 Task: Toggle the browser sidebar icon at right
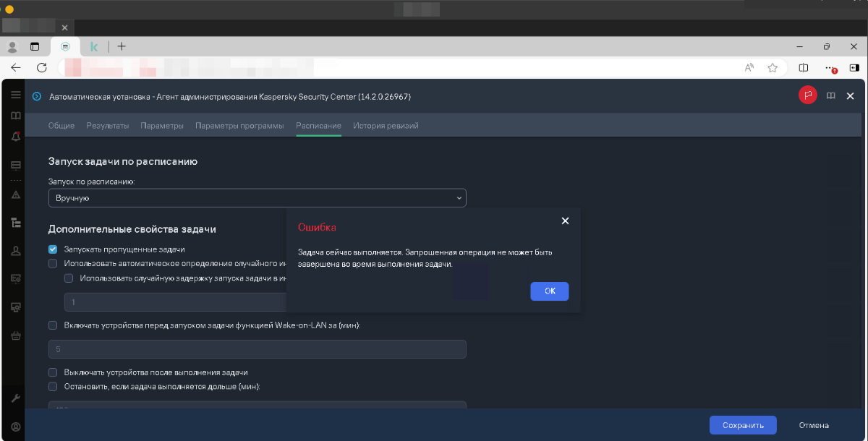click(x=854, y=67)
